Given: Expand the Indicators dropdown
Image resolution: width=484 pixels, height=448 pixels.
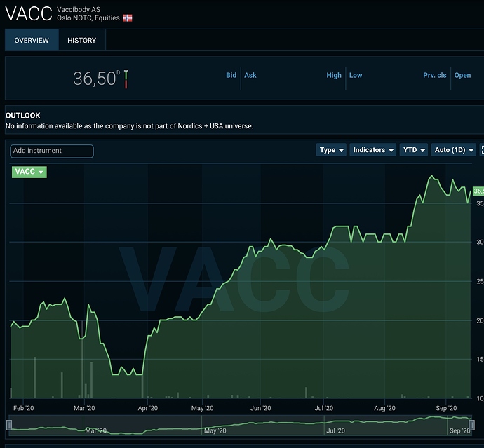Looking at the screenshot, I should click(x=373, y=150).
